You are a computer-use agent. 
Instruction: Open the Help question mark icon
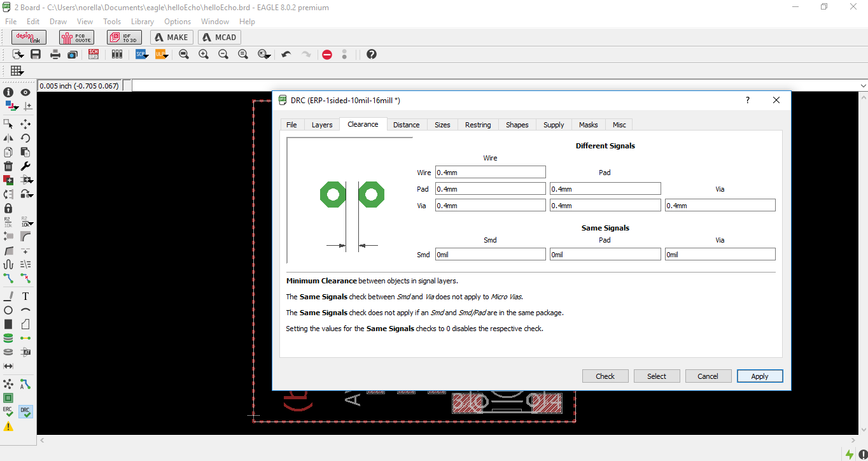(x=372, y=54)
